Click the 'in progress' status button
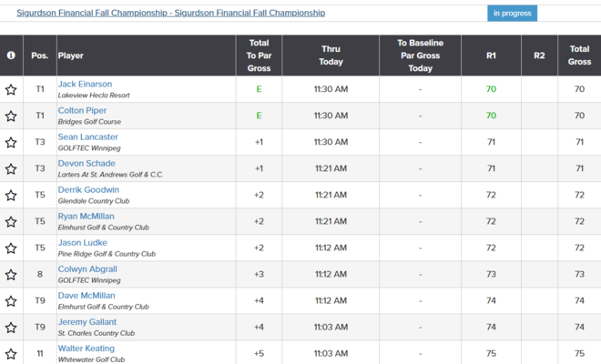This screenshot has width=601, height=364. 512,14
